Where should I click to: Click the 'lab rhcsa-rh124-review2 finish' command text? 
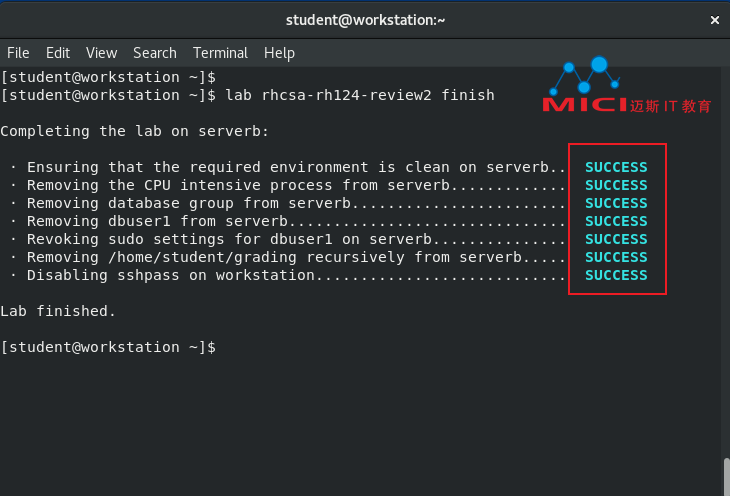tap(360, 95)
